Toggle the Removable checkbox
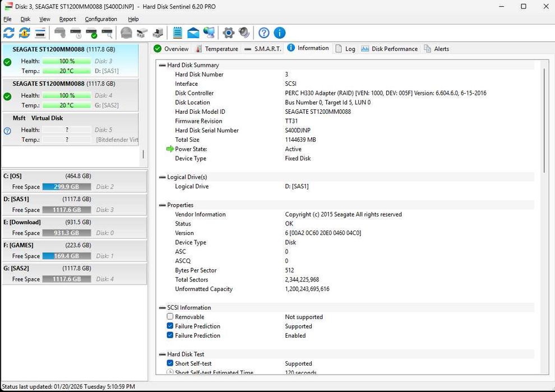The image size is (555, 392). 170,317
